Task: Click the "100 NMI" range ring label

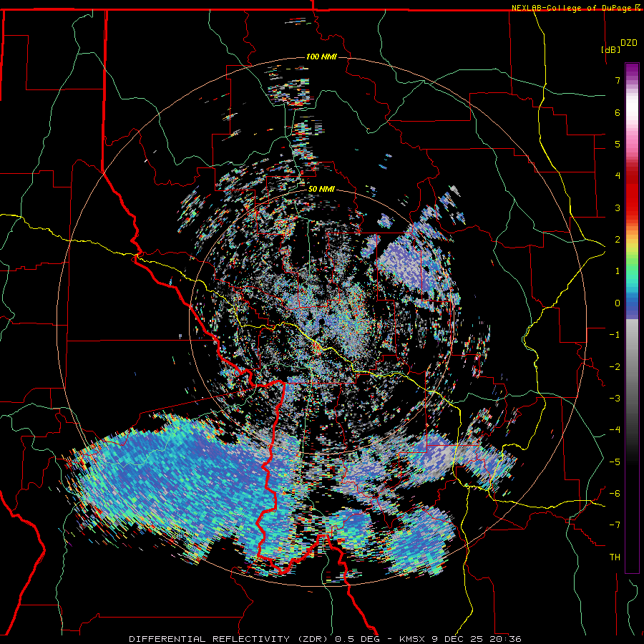Action: pos(321,57)
